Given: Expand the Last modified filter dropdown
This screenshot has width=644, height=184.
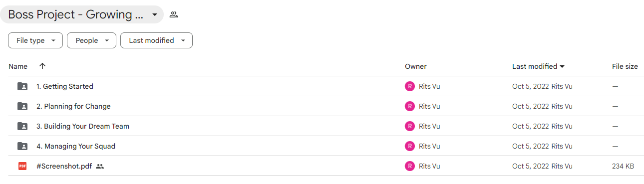Looking at the screenshot, I should coord(156,40).
